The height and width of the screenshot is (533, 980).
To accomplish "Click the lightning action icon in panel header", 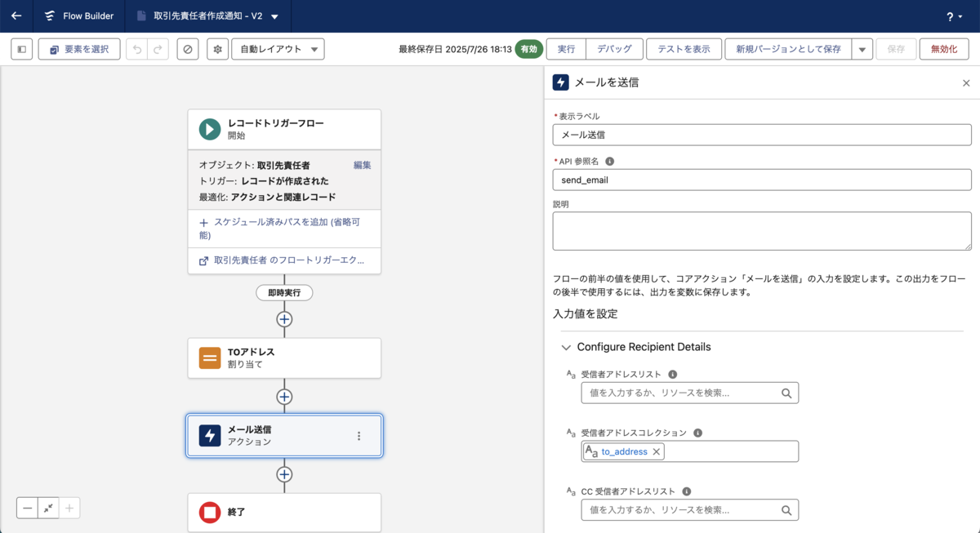I will (561, 82).
